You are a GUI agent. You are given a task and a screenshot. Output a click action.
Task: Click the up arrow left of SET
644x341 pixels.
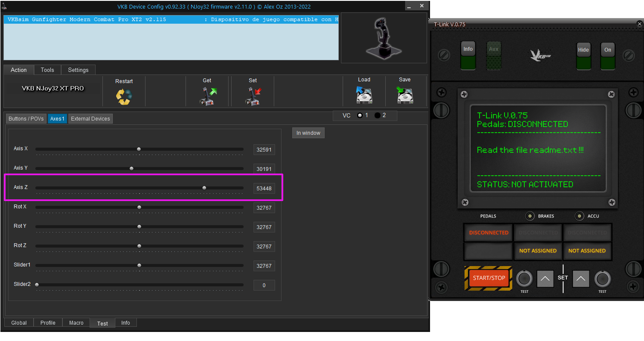[x=545, y=279]
